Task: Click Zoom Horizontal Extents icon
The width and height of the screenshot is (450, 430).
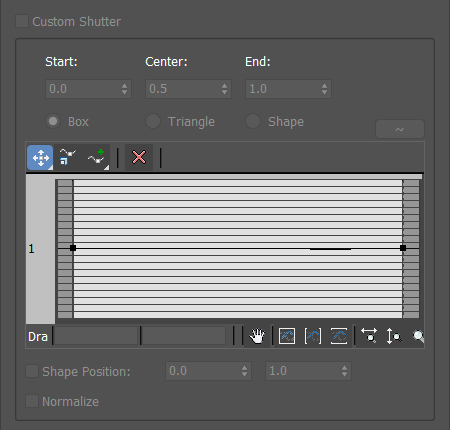Action: (313, 336)
